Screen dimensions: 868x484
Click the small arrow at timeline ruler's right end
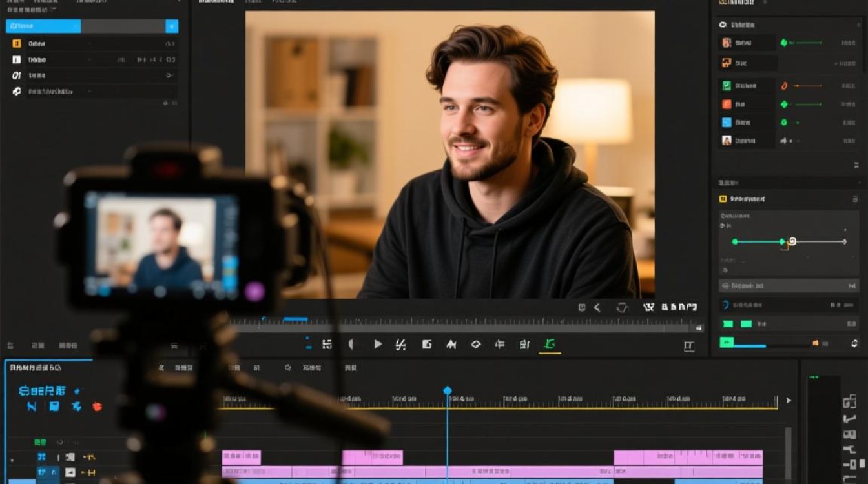788,401
